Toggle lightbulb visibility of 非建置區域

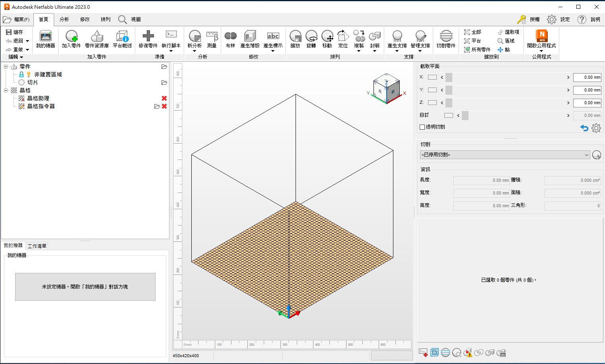pyautogui.click(x=29, y=74)
